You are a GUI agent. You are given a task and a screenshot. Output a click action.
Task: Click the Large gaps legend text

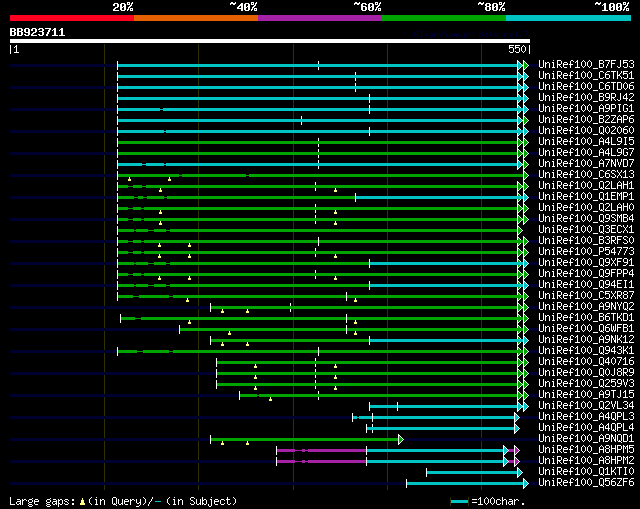coord(123,501)
